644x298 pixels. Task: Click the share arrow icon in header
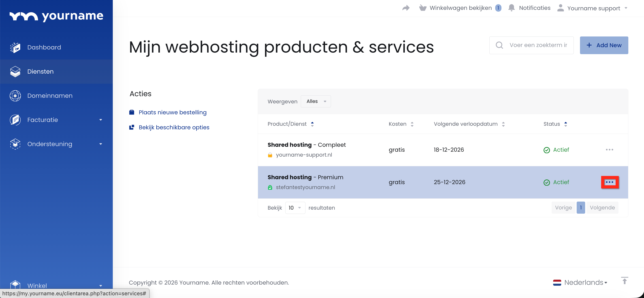click(406, 8)
